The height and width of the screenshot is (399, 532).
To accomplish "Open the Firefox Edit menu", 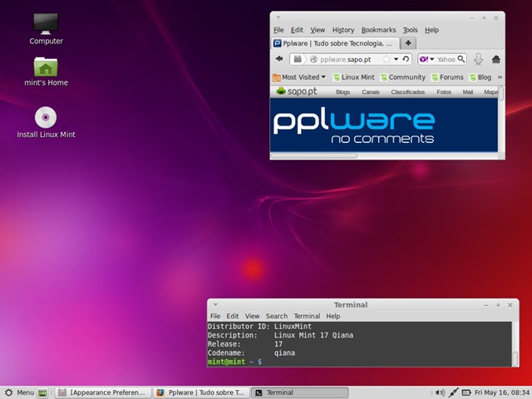I will coord(297,30).
